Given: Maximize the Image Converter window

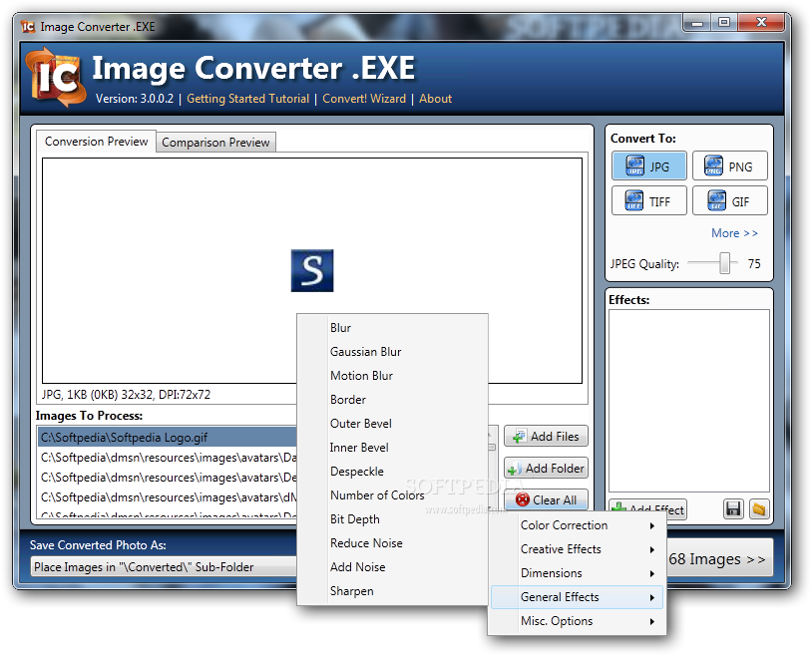Looking at the screenshot, I should [724, 22].
